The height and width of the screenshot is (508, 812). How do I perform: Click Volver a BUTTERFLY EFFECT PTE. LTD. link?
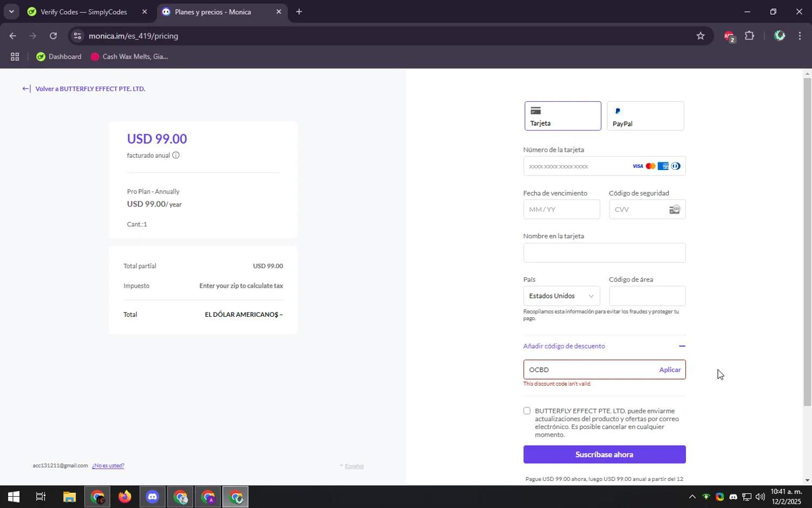(84, 89)
